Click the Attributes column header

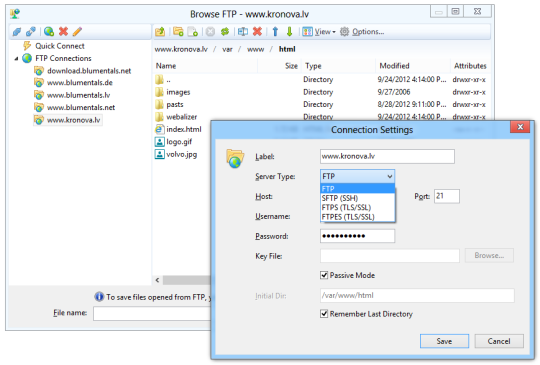point(470,66)
